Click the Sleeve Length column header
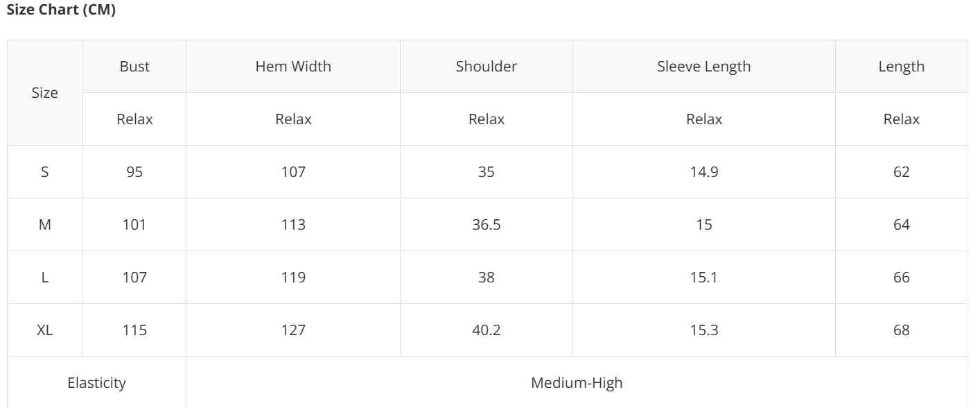Viewport: 980px width, 408px height. [x=703, y=67]
